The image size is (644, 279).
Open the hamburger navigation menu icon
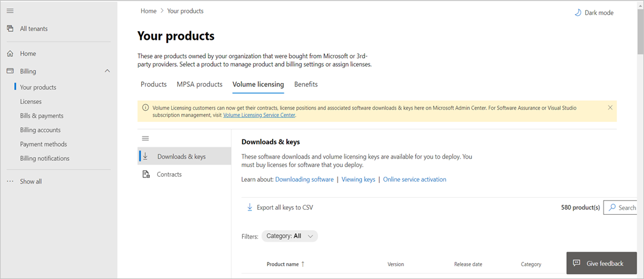(x=10, y=10)
